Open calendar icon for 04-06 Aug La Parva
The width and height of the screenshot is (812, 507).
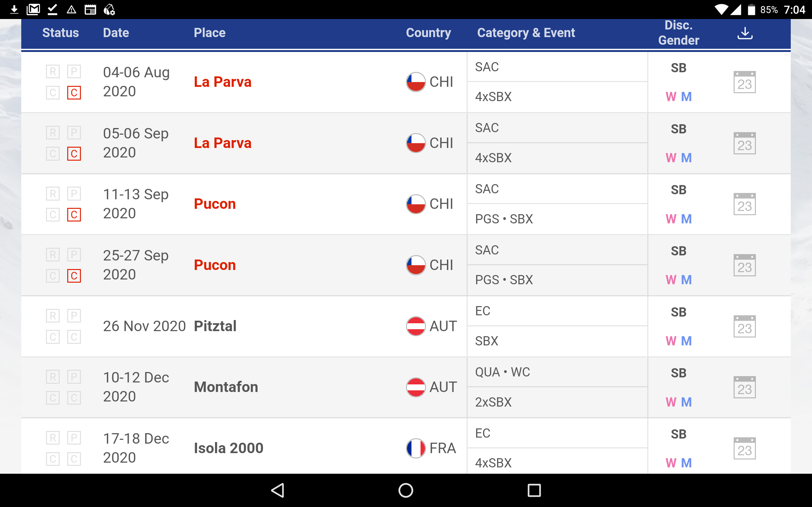744,82
